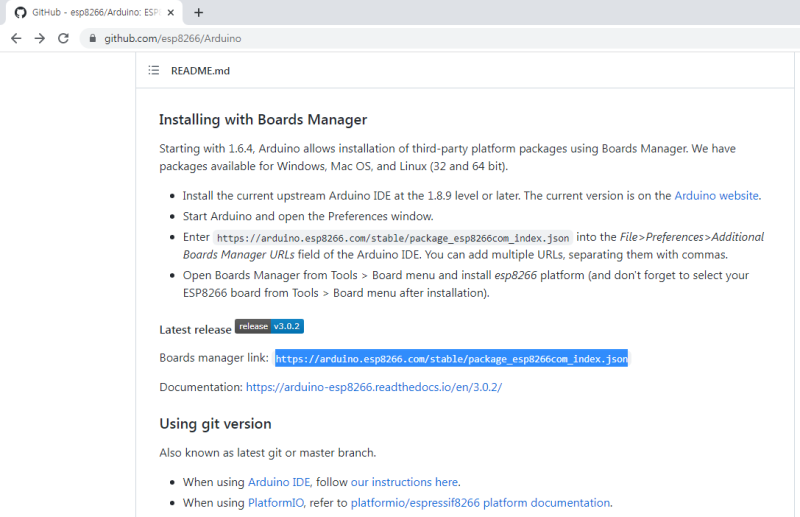This screenshot has height=517, width=800.
Task: Click the README.md file name header
Action: coord(200,70)
